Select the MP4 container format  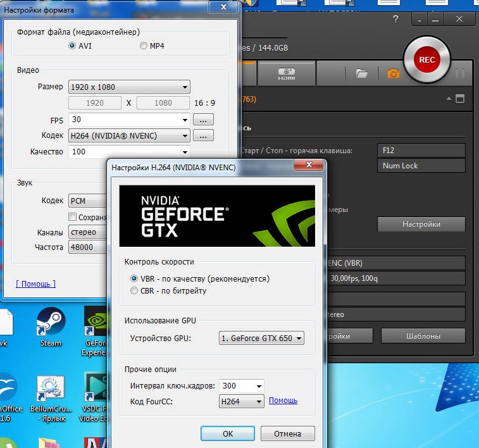click(152, 46)
